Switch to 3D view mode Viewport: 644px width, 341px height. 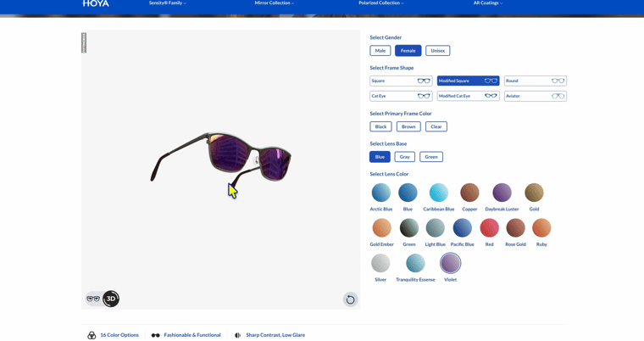111,299
